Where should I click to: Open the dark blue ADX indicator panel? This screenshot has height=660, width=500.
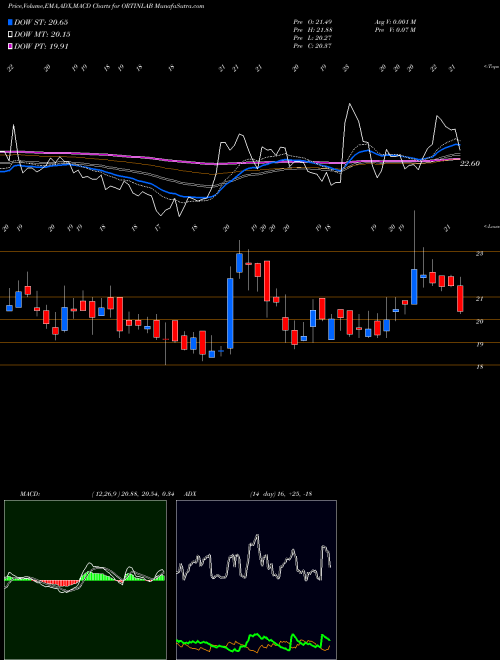[x=256, y=580]
